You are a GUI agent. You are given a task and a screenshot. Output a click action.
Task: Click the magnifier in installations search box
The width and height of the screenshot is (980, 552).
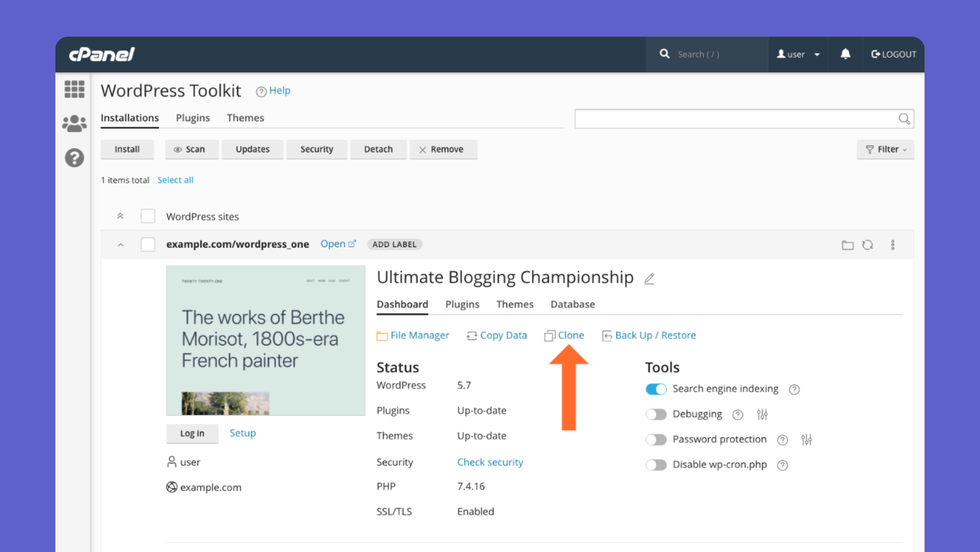(x=903, y=119)
